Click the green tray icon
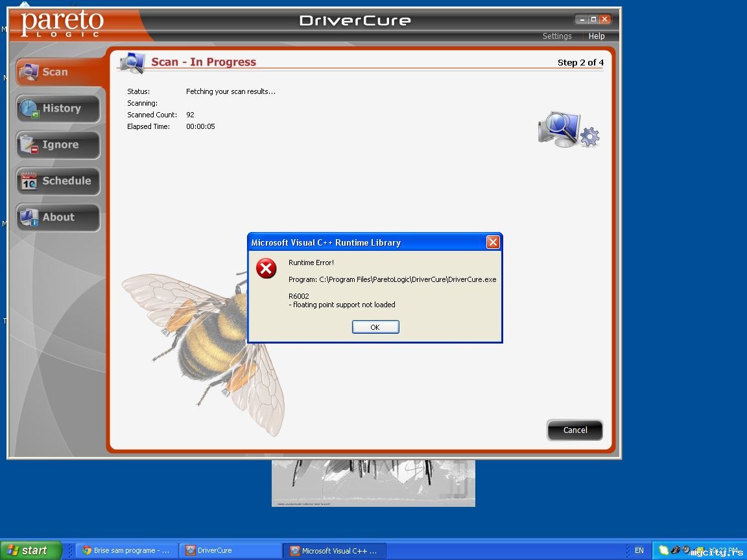 click(663, 550)
